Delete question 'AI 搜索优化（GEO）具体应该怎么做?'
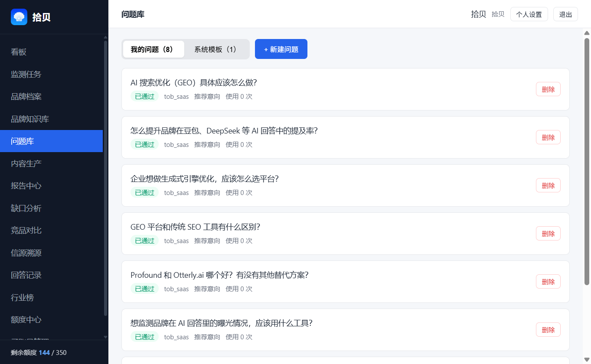The width and height of the screenshot is (591, 364). click(x=548, y=89)
